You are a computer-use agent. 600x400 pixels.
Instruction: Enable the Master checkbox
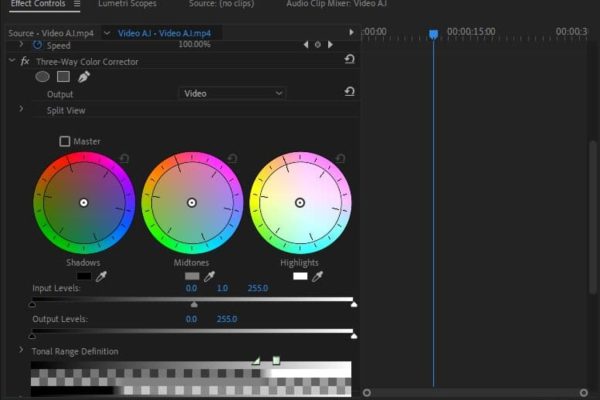coord(66,142)
